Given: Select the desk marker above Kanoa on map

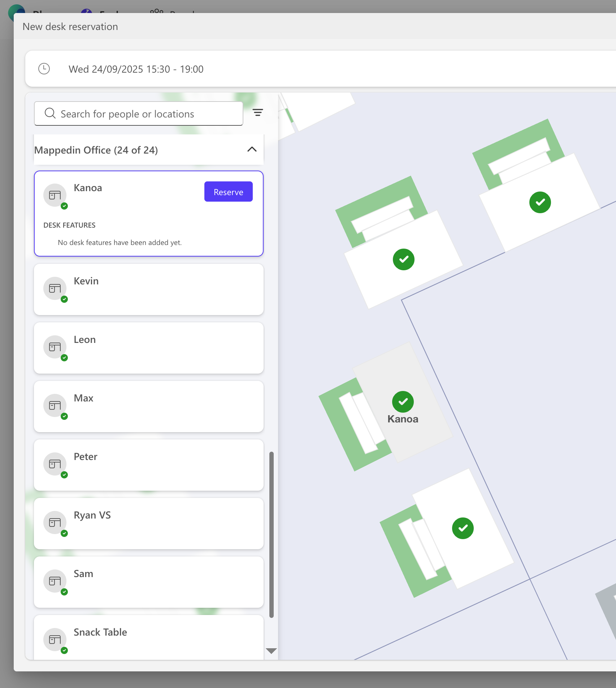Looking at the screenshot, I should [403, 259].
